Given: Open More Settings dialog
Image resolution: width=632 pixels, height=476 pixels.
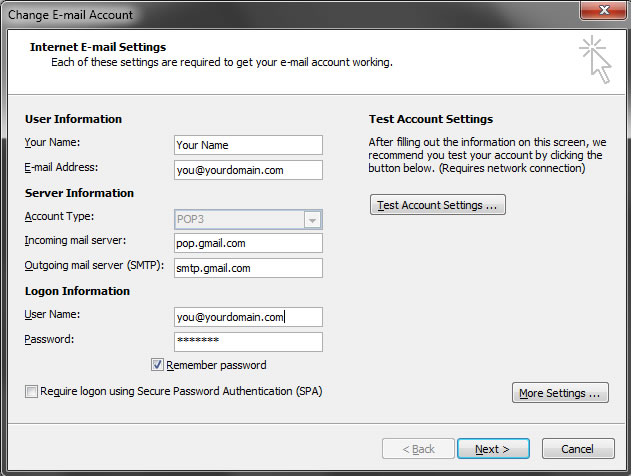Looking at the screenshot, I should [x=560, y=393].
